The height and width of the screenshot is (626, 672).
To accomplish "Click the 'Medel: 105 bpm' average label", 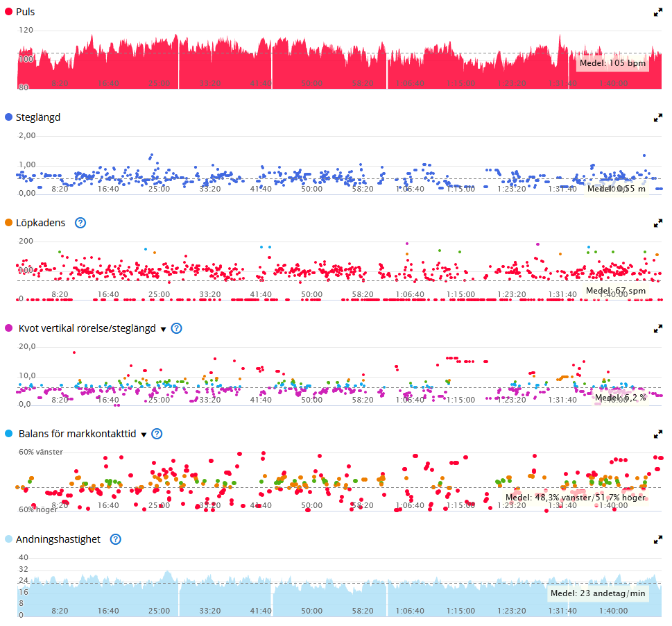I will (x=612, y=63).
